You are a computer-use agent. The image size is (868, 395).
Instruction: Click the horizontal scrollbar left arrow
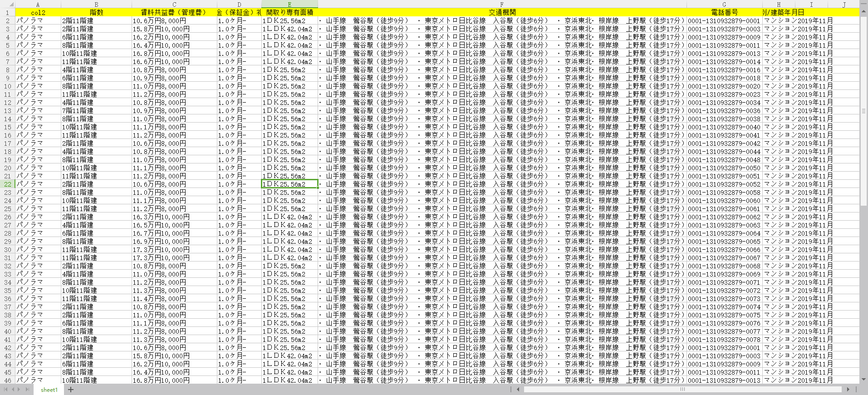click(518, 390)
